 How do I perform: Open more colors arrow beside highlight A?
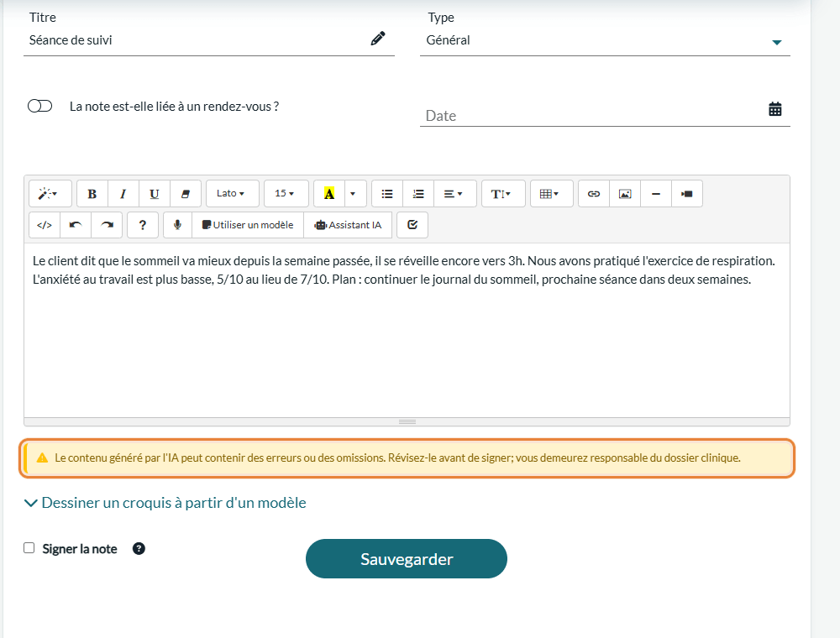[x=353, y=194]
